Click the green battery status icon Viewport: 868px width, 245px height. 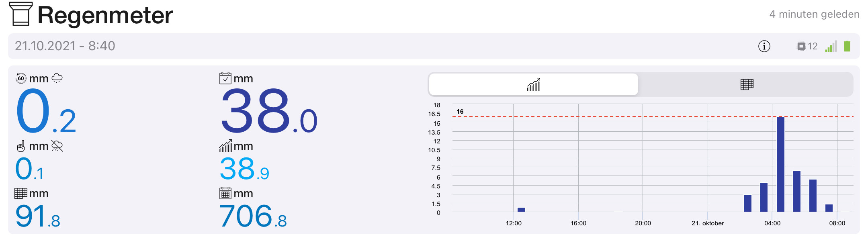coord(847,46)
